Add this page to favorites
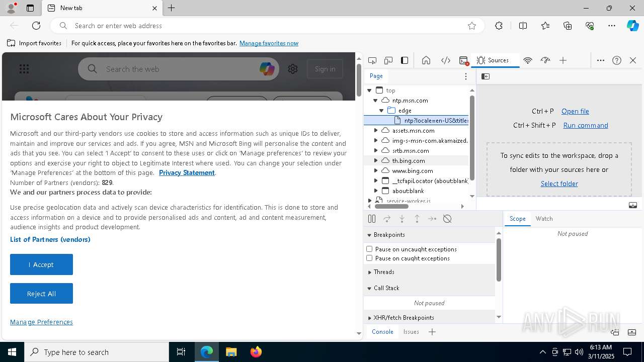644x362 pixels. pos(472,26)
